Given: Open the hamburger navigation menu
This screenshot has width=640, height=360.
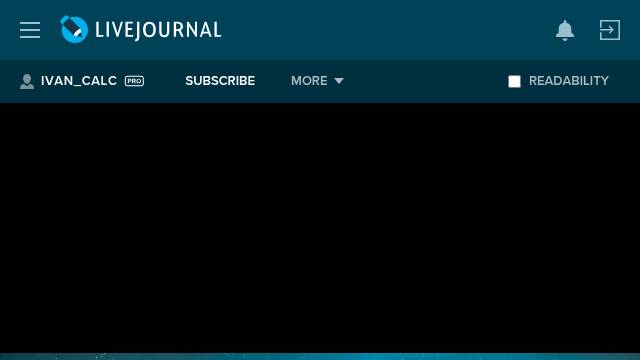Looking at the screenshot, I should coord(30,30).
